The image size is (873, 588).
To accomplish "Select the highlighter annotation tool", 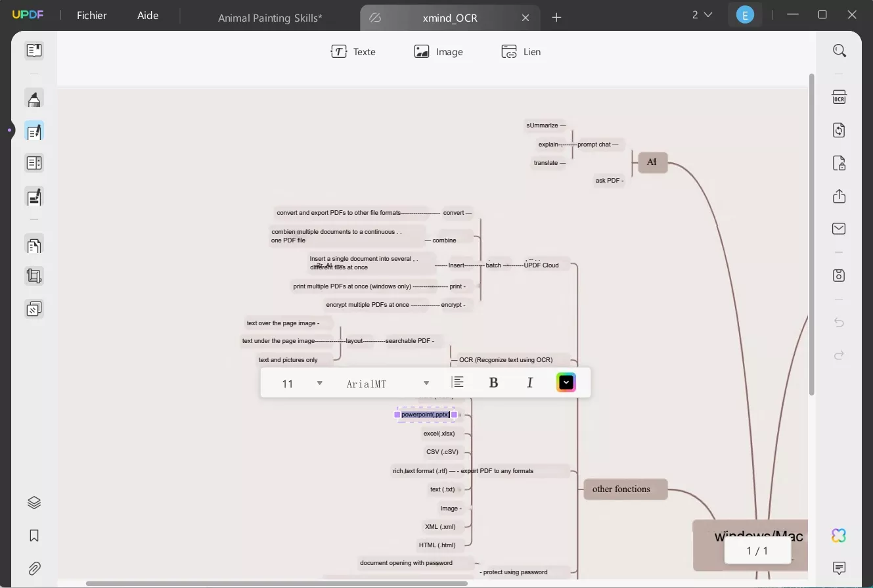I will pos(34,99).
